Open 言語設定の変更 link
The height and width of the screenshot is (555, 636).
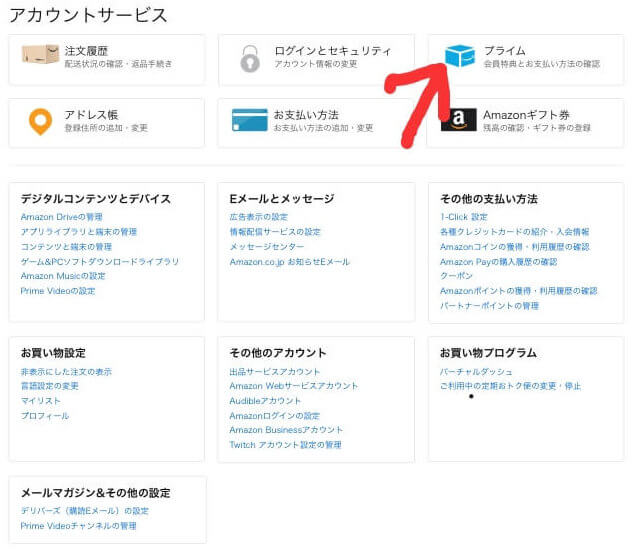49,386
